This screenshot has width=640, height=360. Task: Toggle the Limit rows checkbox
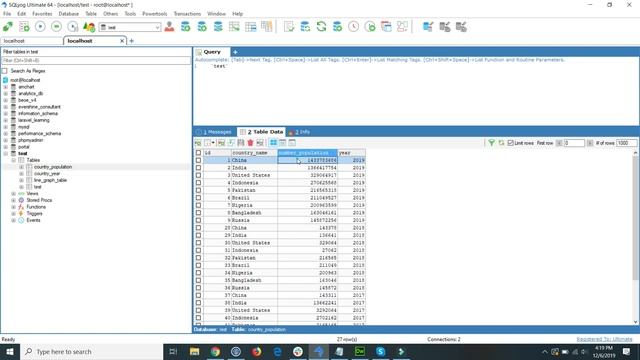point(510,143)
